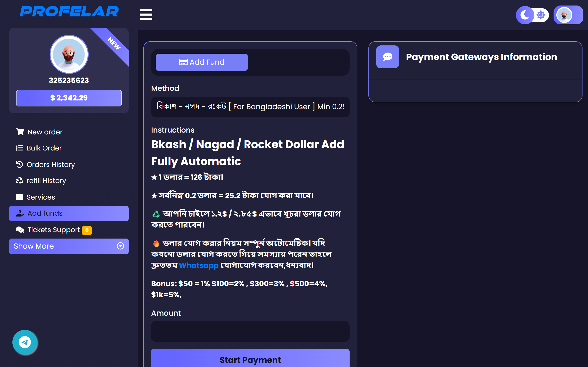Click the Telegram floating chat icon
Viewport: 588px width, 367px height.
pos(25,342)
